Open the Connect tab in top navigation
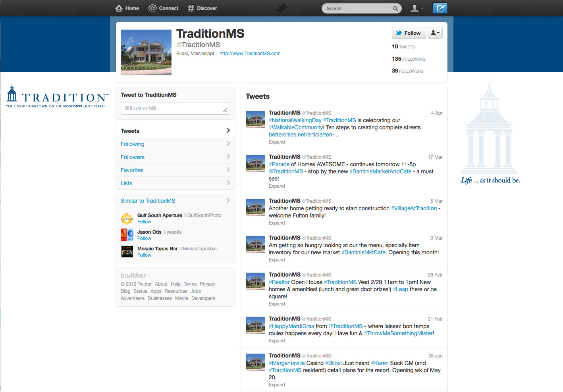563x392 pixels. coord(164,8)
